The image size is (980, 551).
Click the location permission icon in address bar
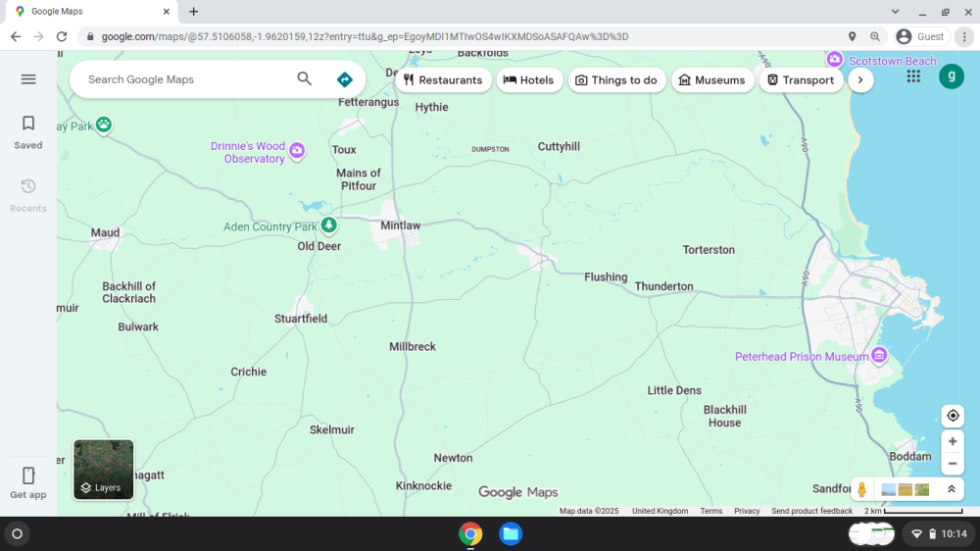click(x=852, y=37)
